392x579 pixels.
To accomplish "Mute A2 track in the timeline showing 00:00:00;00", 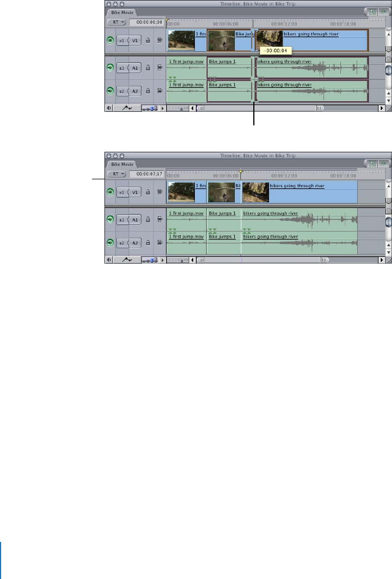I will [110, 91].
